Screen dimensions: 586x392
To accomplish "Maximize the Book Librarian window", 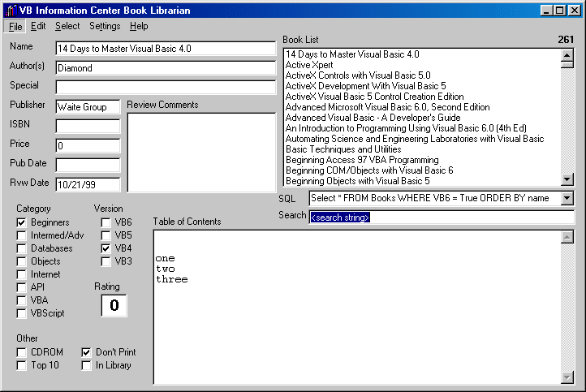I will pos(559,11).
